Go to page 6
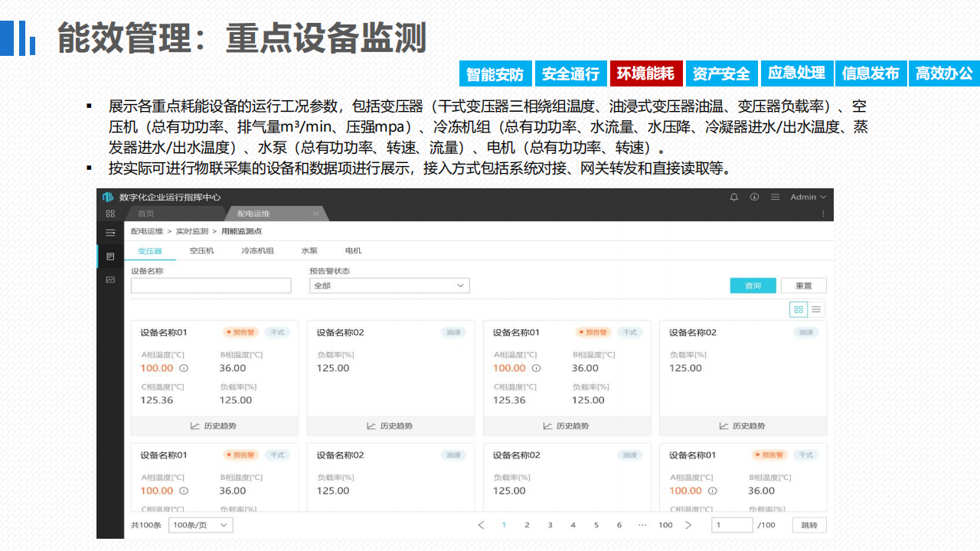 [x=619, y=525]
